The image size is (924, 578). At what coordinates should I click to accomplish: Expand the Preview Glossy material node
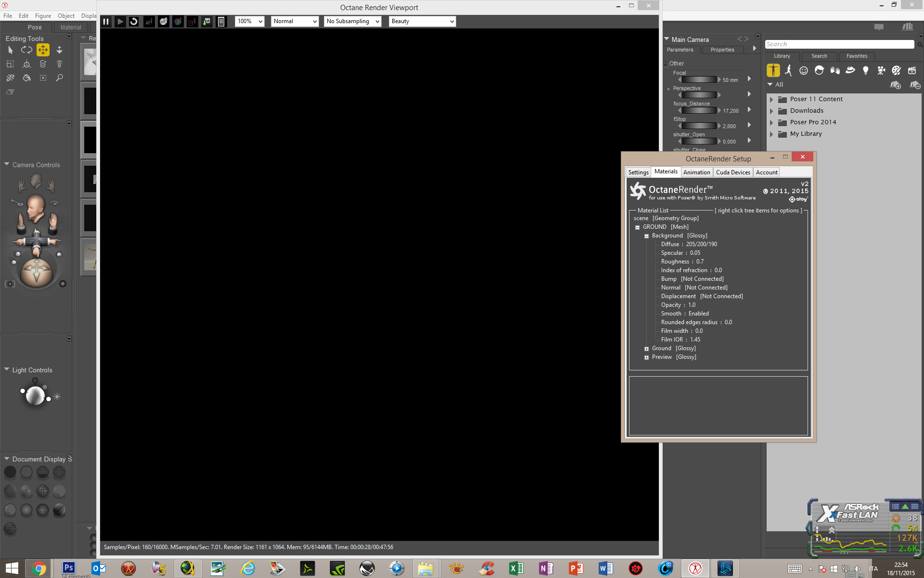tap(646, 357)
